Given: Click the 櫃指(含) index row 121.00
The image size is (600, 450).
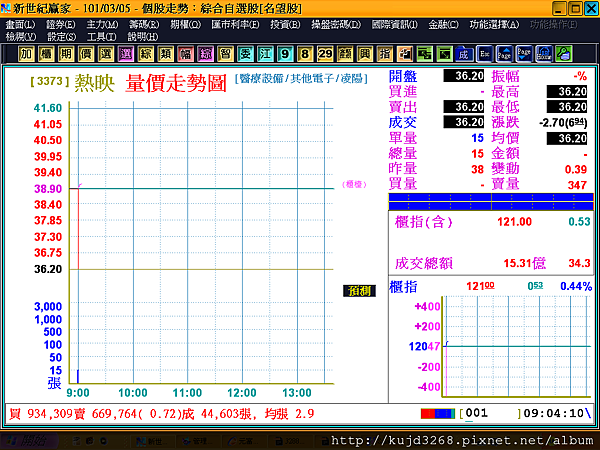Looking at the screenshot, I should [492, 222].
